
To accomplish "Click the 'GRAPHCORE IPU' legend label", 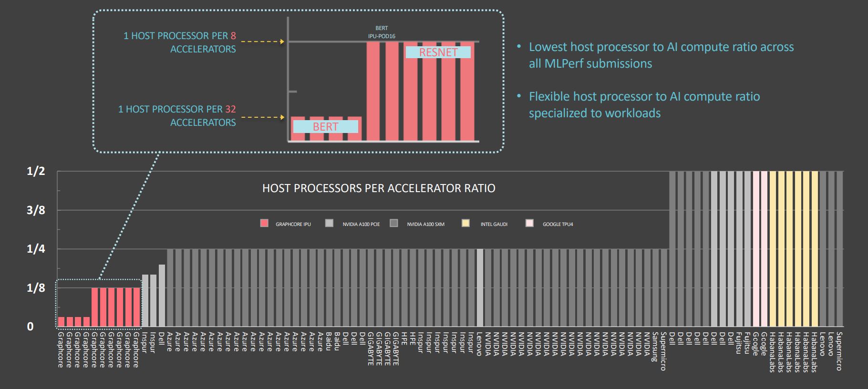I will pos(293,225).
